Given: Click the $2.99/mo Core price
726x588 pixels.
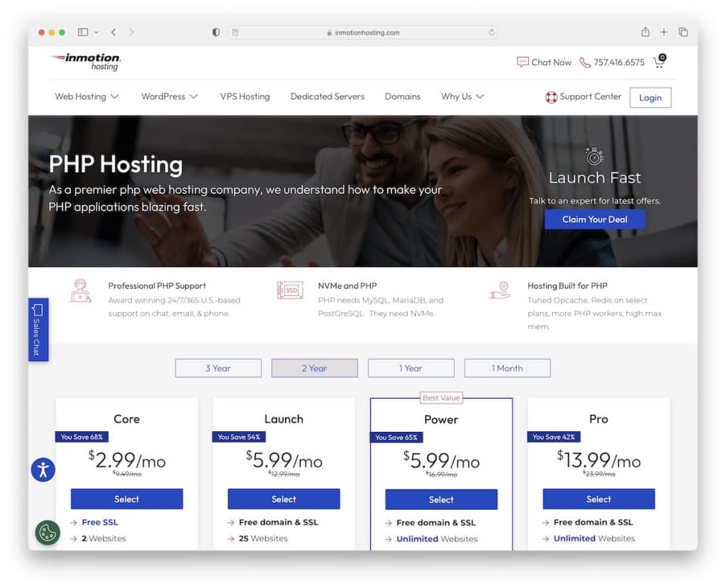Looking at the screenshot, I should click(127, 460).
